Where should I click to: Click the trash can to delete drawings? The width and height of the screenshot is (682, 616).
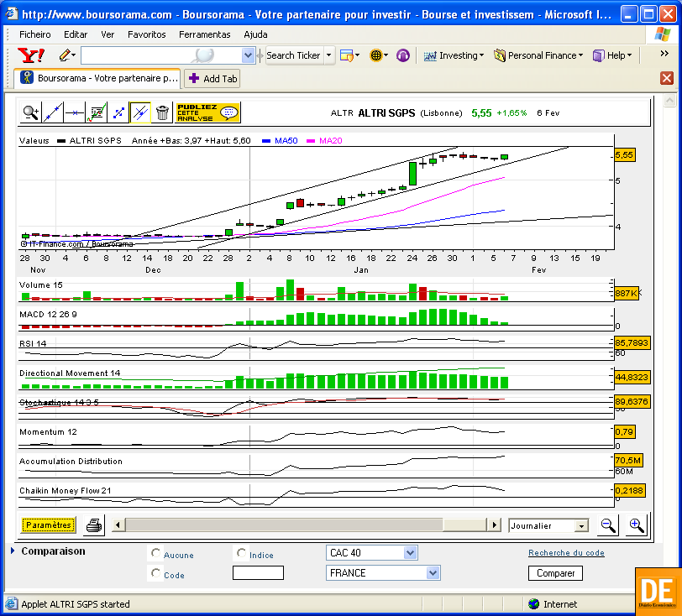coord(162,113)
